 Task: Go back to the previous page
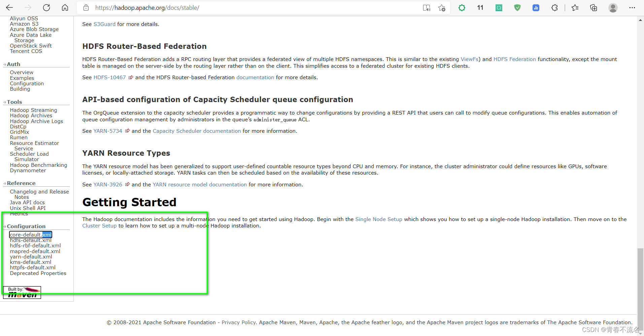click(9, 7)
